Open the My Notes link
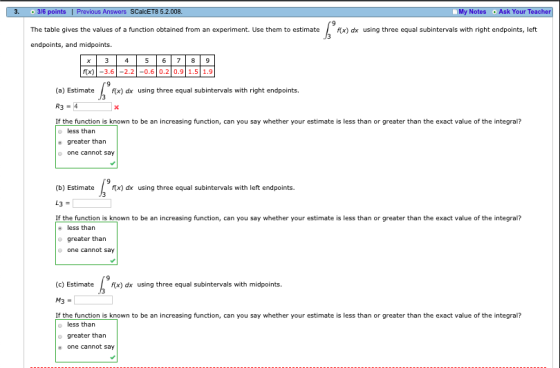The height and width of the screenshot is (368, 560). 472,12
